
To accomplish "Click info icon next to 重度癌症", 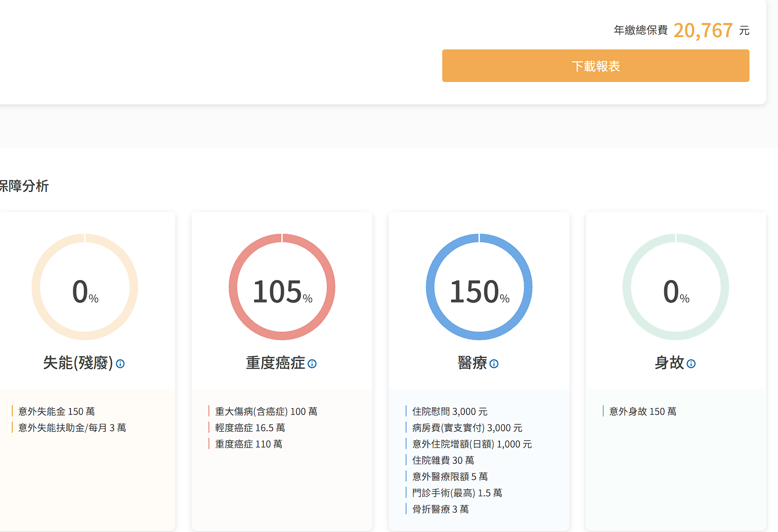I will [x=312, y=364].
